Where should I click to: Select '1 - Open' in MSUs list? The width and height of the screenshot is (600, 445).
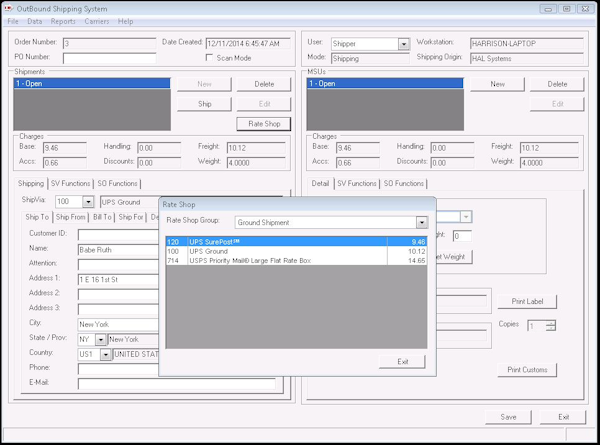click(x=385, y=83)
